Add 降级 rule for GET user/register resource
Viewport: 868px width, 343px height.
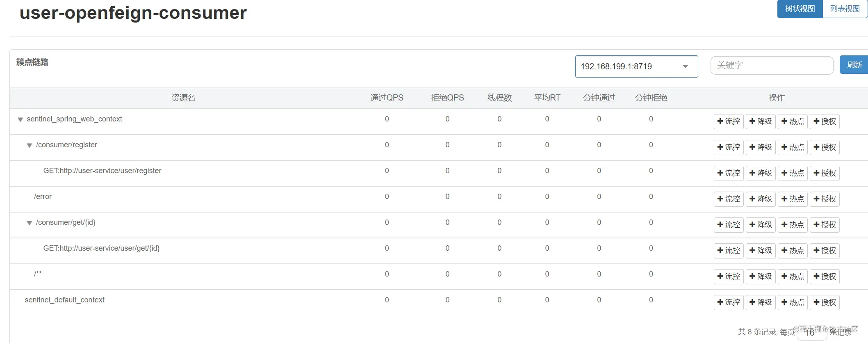(x=761, y=173)
